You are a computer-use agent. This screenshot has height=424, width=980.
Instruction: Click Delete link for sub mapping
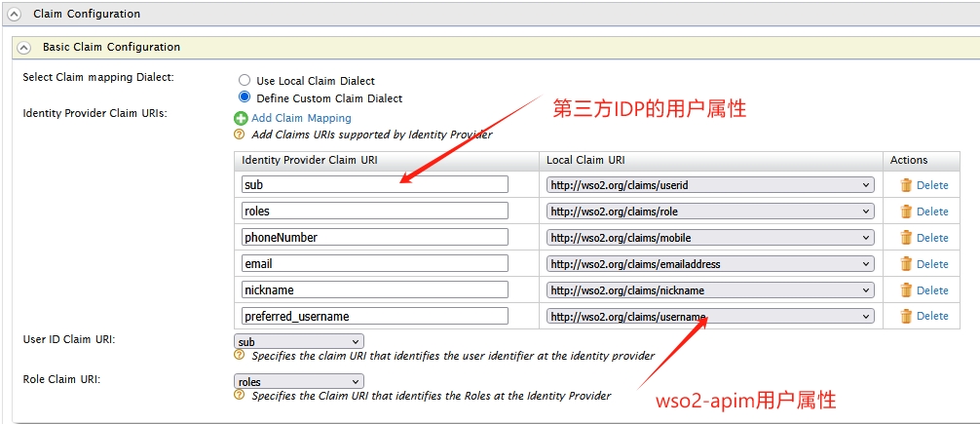pyautogui.click(x=932, y=185)
